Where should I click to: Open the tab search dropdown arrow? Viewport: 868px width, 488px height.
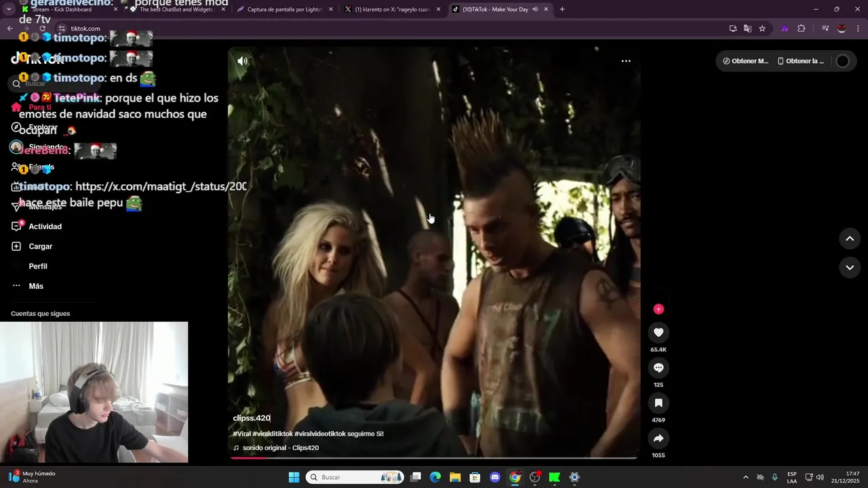click(9, 9)
